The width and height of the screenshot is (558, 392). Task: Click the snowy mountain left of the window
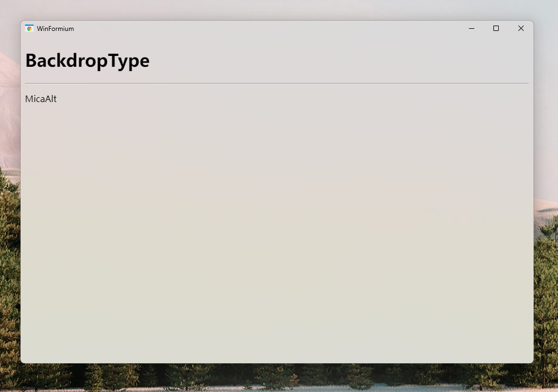pos(8,109)
